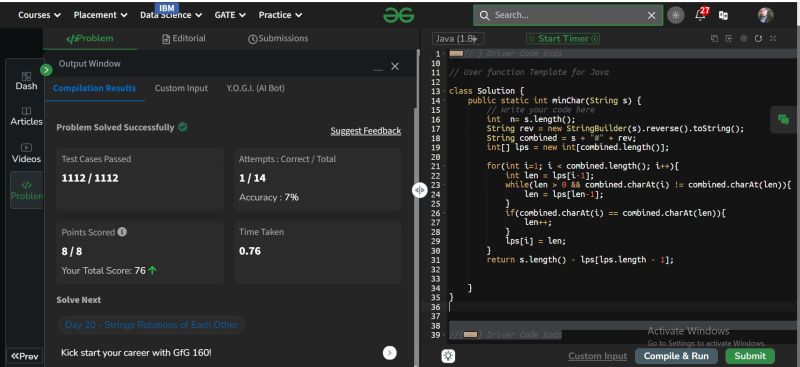Image resolution: width=800 pixels, height=367 pixels.
Task: Collapse the sidebar with the green arrow
Action: coord(46,70)
